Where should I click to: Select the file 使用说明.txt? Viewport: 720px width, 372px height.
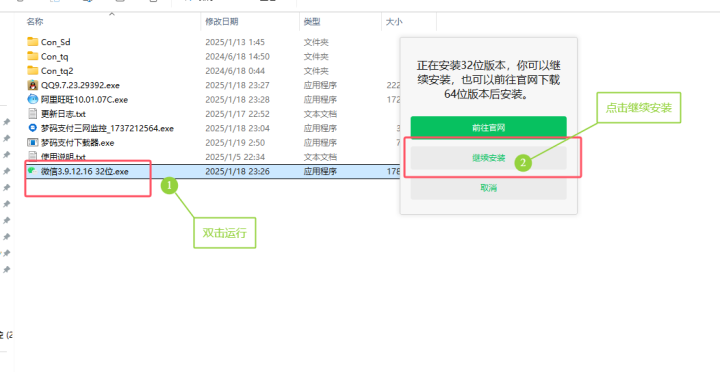(63, 157)
